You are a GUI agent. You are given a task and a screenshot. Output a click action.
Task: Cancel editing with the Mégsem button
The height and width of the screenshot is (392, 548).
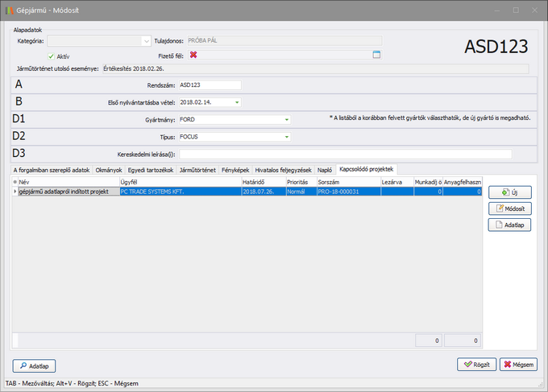pyautogui.click(x=518, y=365)
